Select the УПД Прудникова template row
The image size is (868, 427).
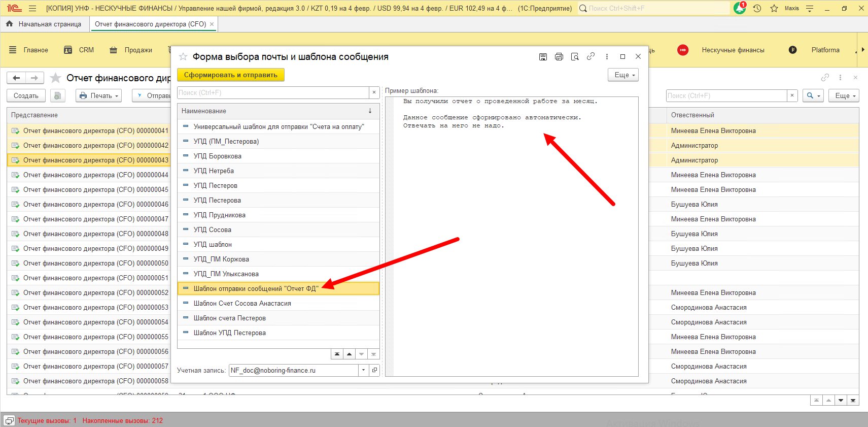click(x=220, y=215)
